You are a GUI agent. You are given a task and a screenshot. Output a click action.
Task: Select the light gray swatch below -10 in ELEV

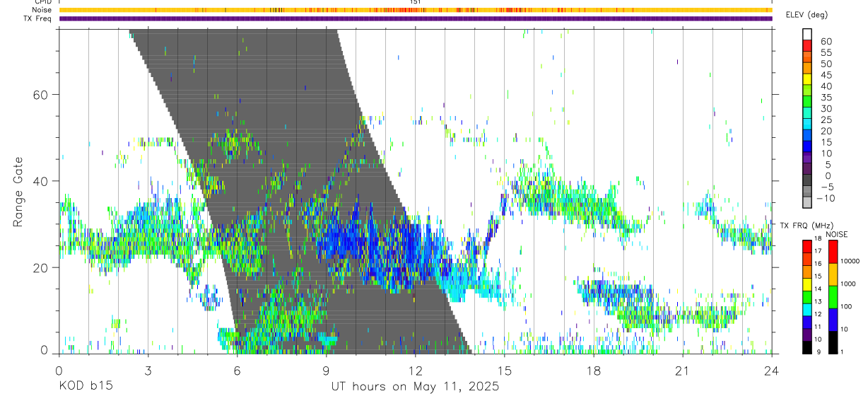point(807,203)
